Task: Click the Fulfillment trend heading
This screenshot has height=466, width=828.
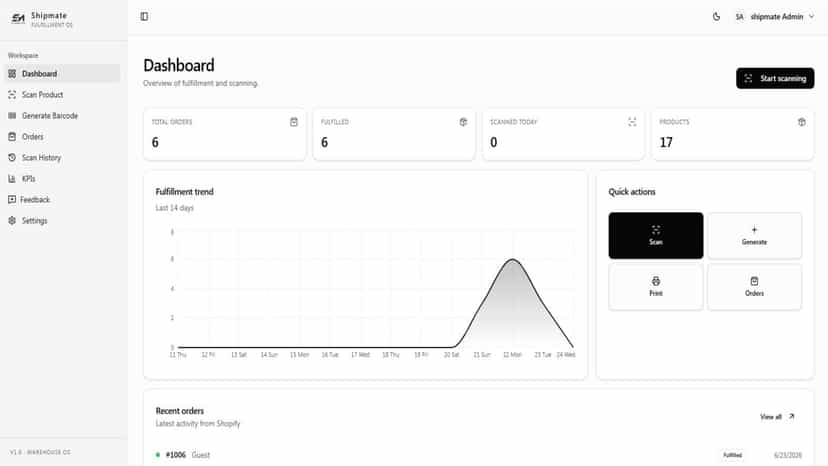Action: coord(184,192)
